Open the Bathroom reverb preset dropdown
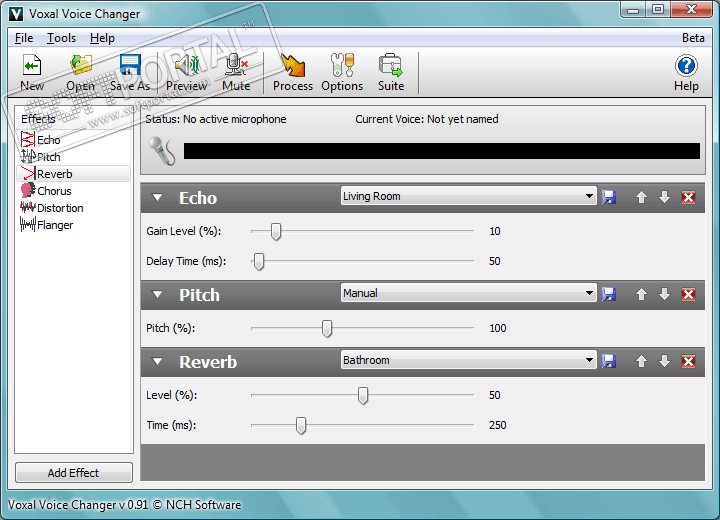Image resolution: width=720 pixels, height=520 pixels. [x=468, y=360]
